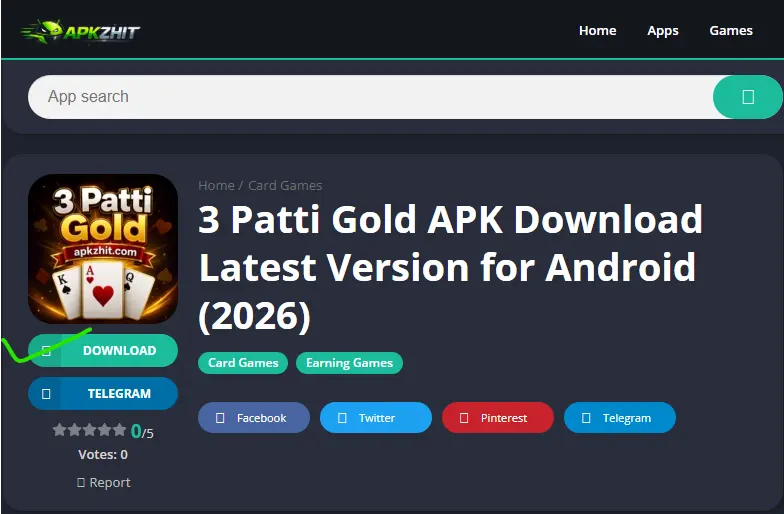Open the 3 Patti Gold app thumbnail
The height and width of the screenshot is (514, 784).
coord(103,248)
